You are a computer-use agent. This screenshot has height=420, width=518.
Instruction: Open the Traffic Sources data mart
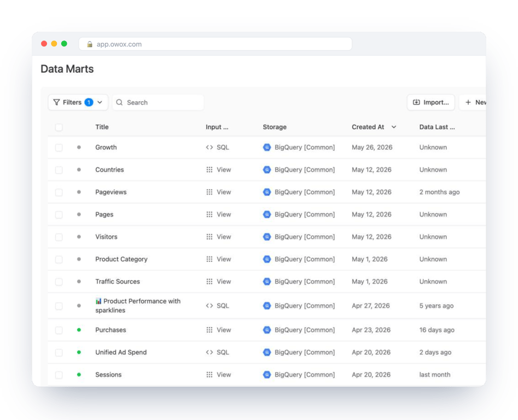118,282
